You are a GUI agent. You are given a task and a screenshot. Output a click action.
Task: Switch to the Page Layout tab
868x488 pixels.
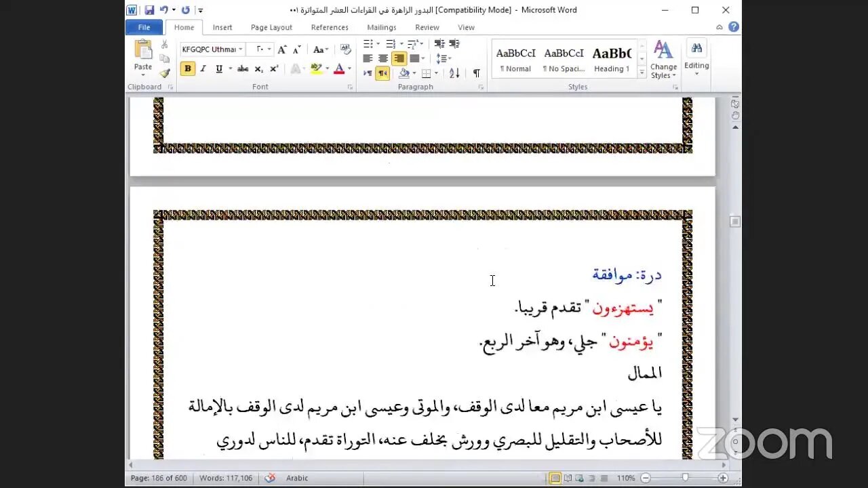pos(271,27)
